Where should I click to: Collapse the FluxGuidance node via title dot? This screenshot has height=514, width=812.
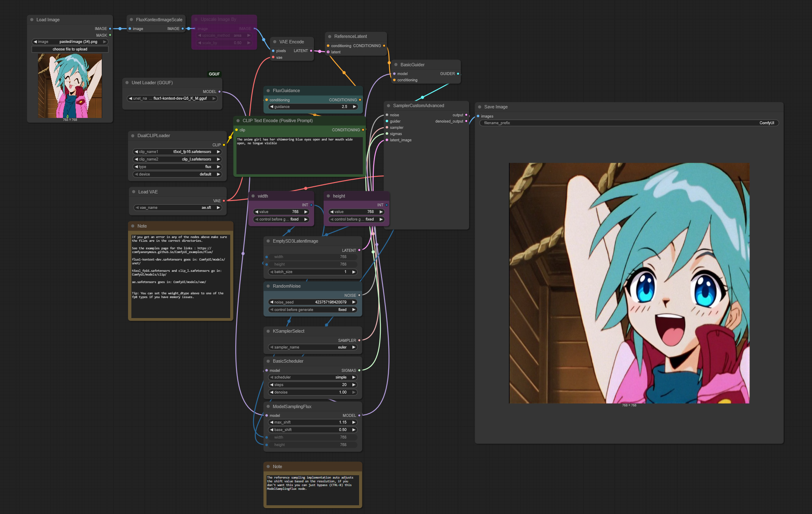coord(268,90)
